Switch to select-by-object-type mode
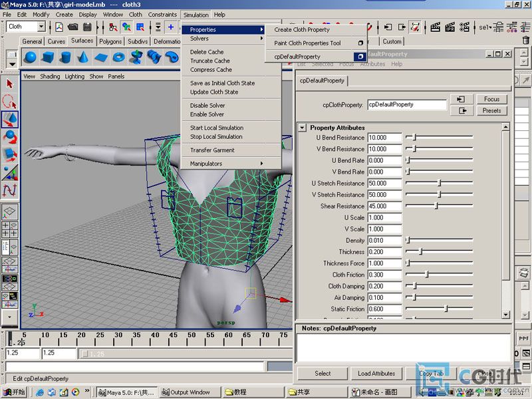Screen dimensions: 532x399 pyautogui.click(x=126, y=27)
